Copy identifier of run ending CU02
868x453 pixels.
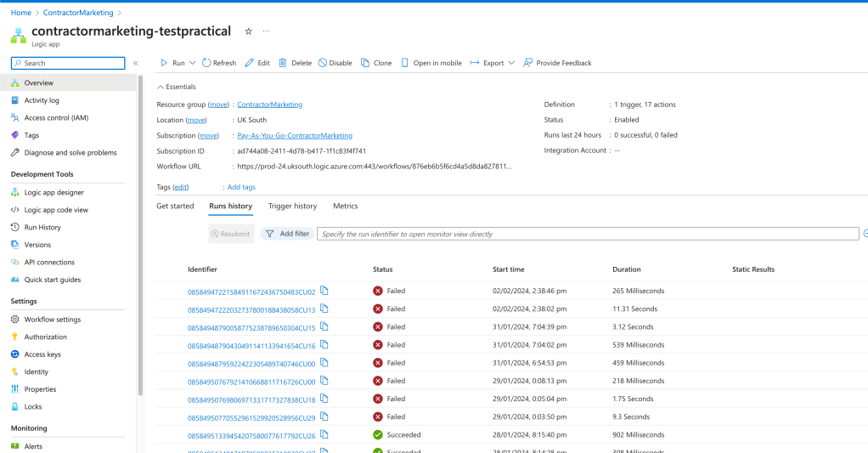(324, 291)
